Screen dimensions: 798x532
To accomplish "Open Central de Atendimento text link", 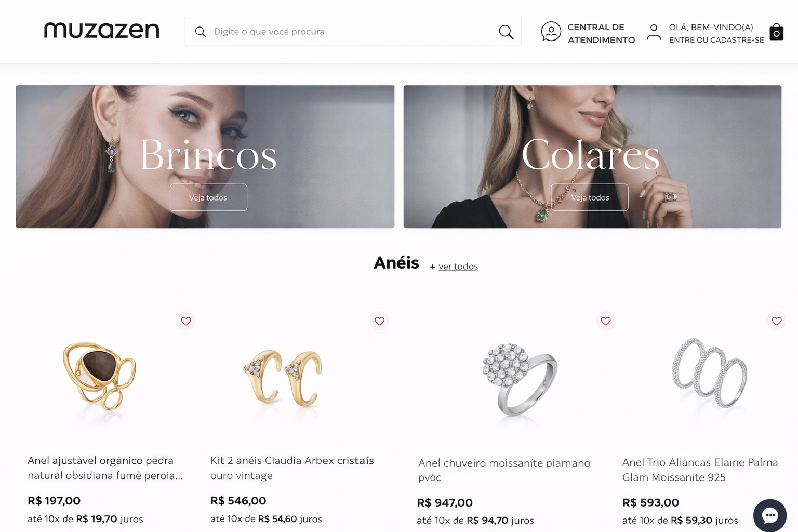I will (x=601, y=33).
